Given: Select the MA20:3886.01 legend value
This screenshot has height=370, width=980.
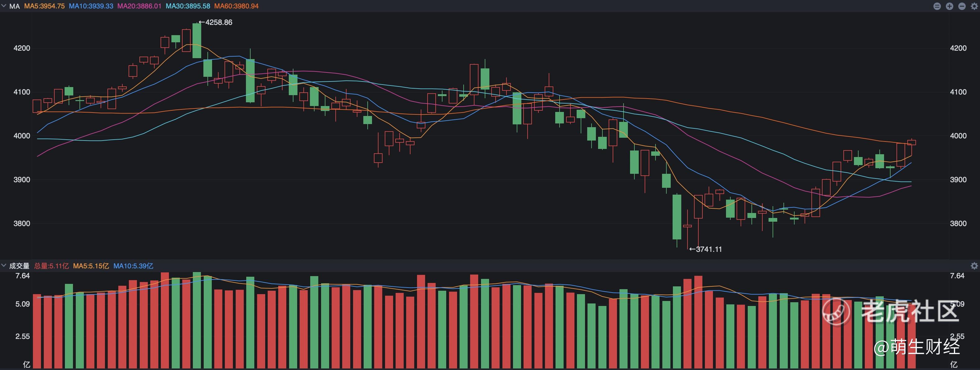Looking at the screenshot, I should 139,6.
